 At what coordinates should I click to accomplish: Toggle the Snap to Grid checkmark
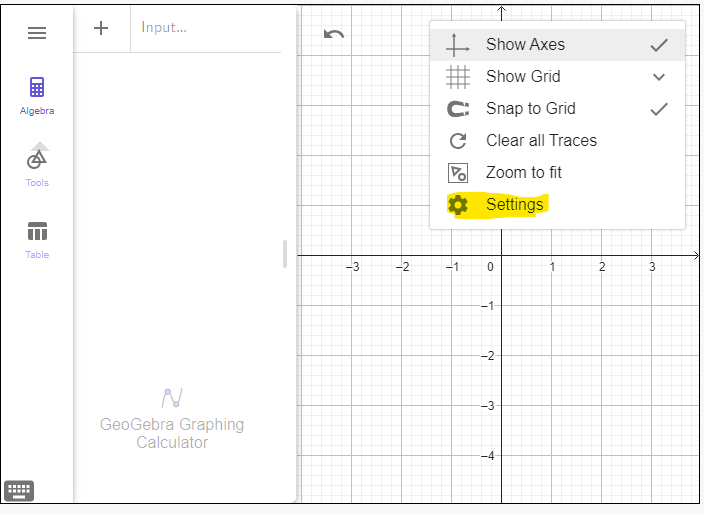pyautogui.click(x=659, y=109)
